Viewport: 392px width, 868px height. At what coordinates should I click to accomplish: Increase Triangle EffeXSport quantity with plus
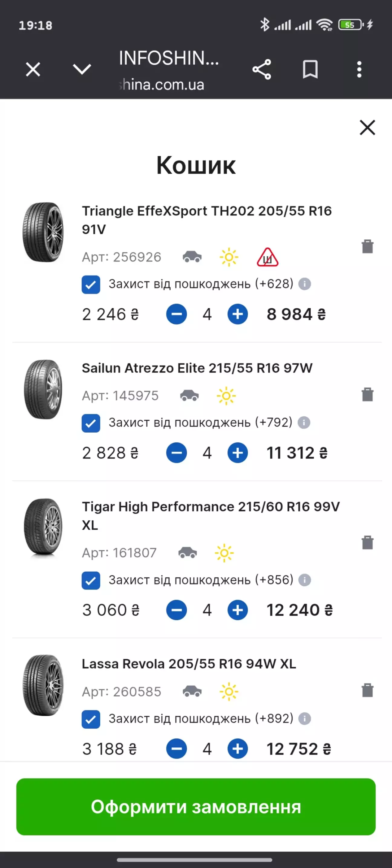click(238, 314)
